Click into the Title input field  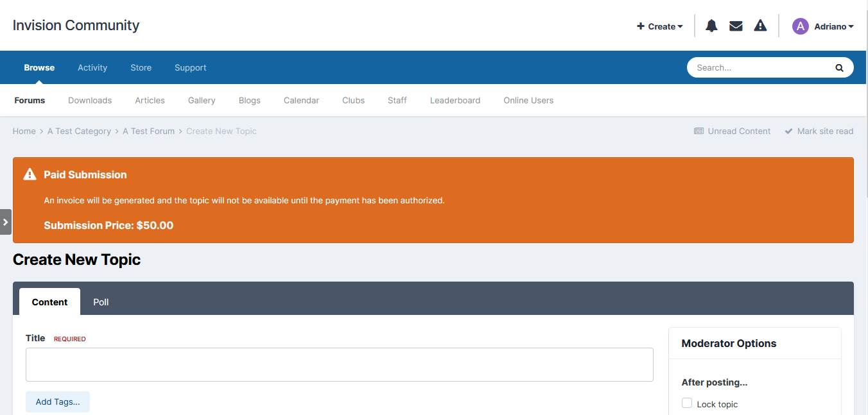340,364
